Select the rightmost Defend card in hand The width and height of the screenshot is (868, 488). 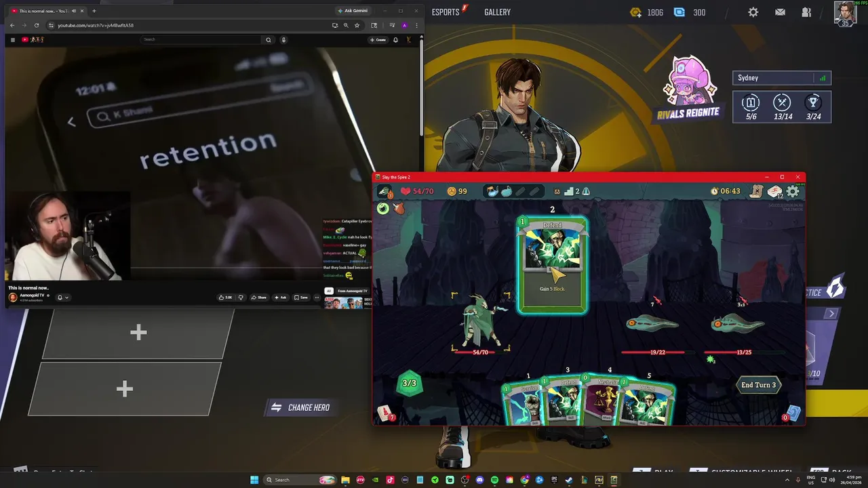[648, 404]
